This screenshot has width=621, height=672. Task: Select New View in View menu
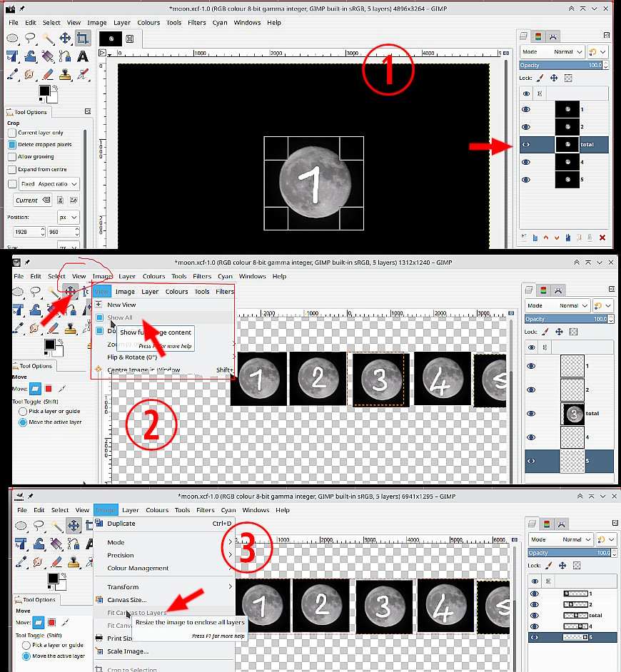point(163,305)
